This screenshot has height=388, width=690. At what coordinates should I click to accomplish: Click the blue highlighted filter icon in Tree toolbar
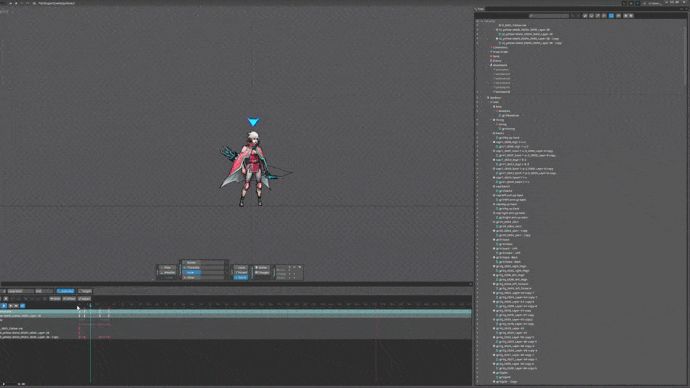[x=611, y=16]
